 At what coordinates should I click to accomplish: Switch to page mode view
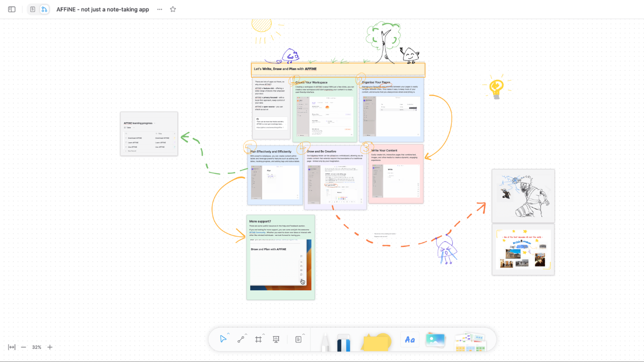[x=33, y=9]
